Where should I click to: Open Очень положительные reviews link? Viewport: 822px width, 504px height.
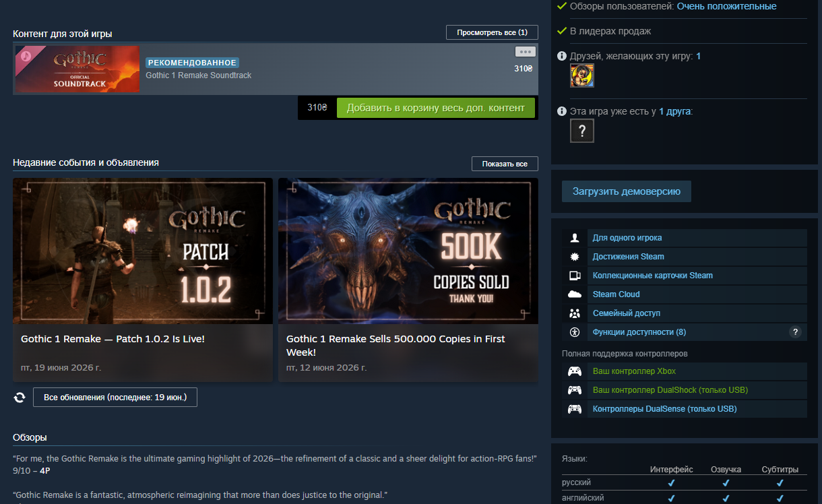[726, 6]
